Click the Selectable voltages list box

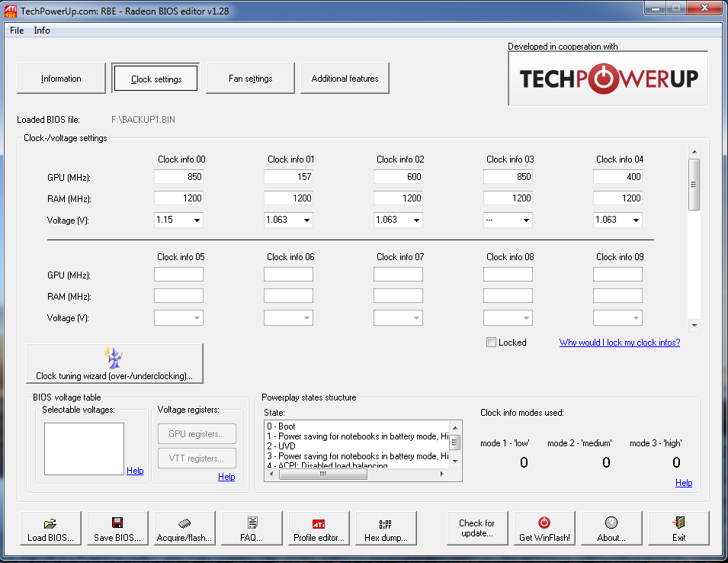click(x=84, y=449)
